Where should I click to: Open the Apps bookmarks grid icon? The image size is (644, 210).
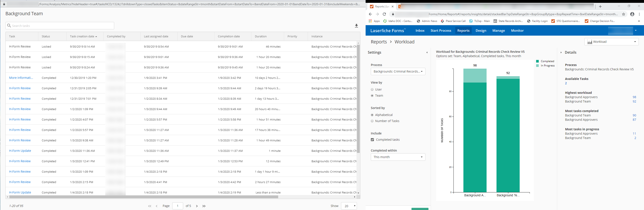370,21
